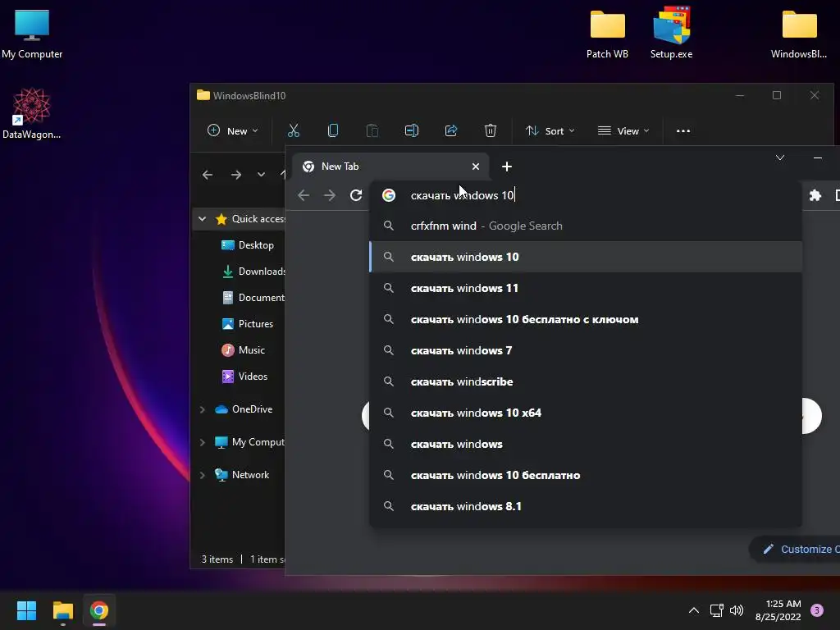The image size is (840, 630).
Task: Expand the Network tree node
Action: (x=202, y=475)
